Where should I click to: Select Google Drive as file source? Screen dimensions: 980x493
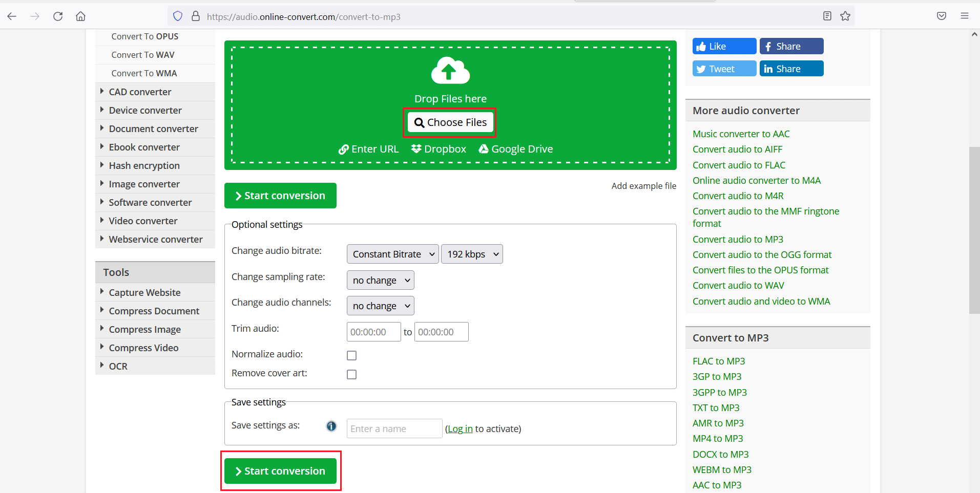point(515,149)
